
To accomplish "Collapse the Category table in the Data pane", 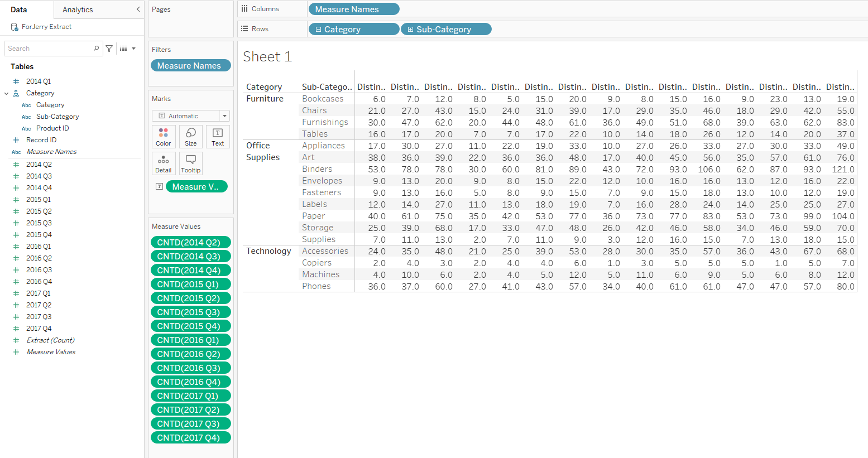I will click(x=7, y=93).
